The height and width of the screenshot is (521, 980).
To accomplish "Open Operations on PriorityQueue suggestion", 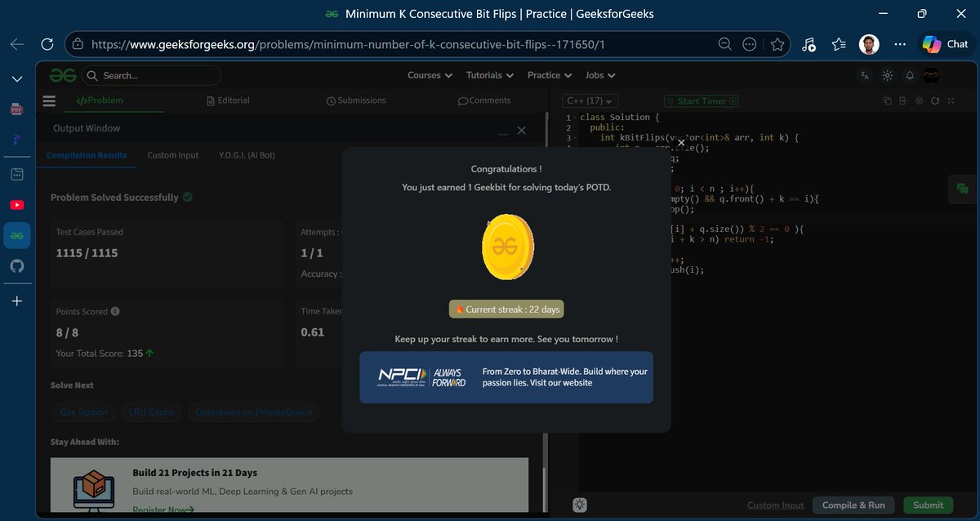I will [253, 412].
